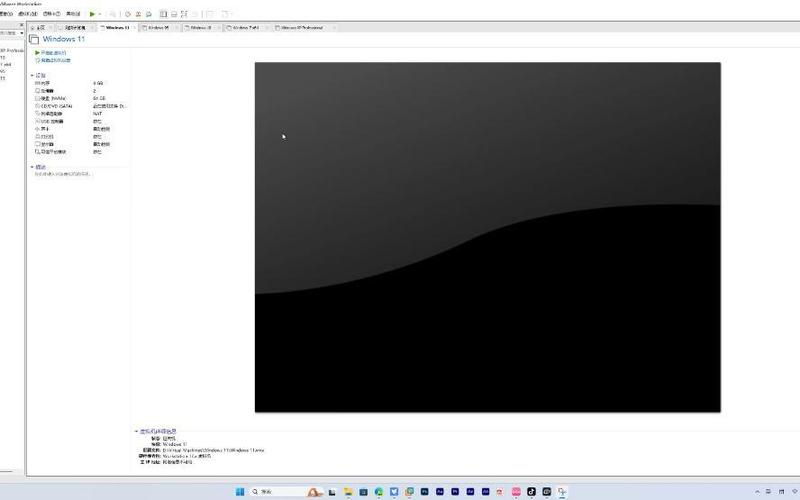Switch to the Windows 98 tab

tap(158, 28)
